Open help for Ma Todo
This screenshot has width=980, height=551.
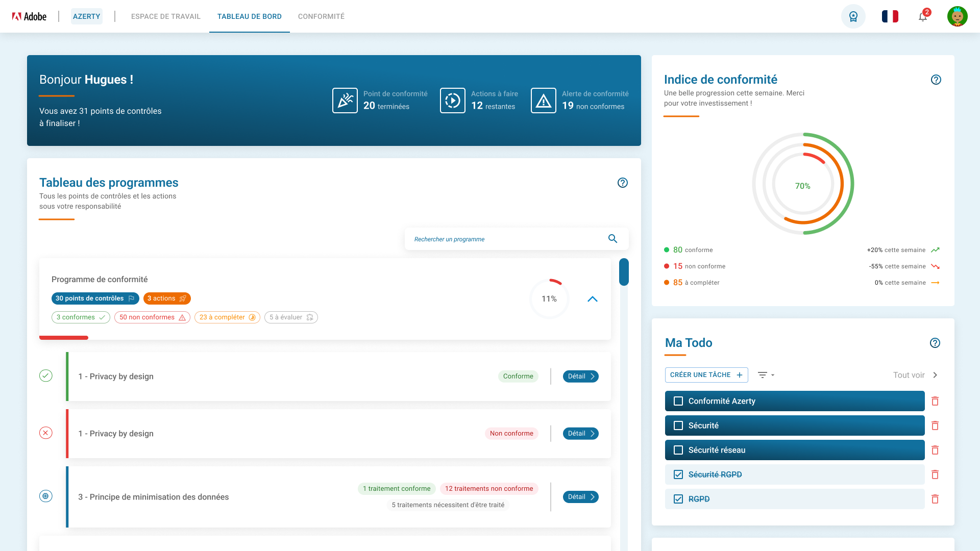point(935,343)
